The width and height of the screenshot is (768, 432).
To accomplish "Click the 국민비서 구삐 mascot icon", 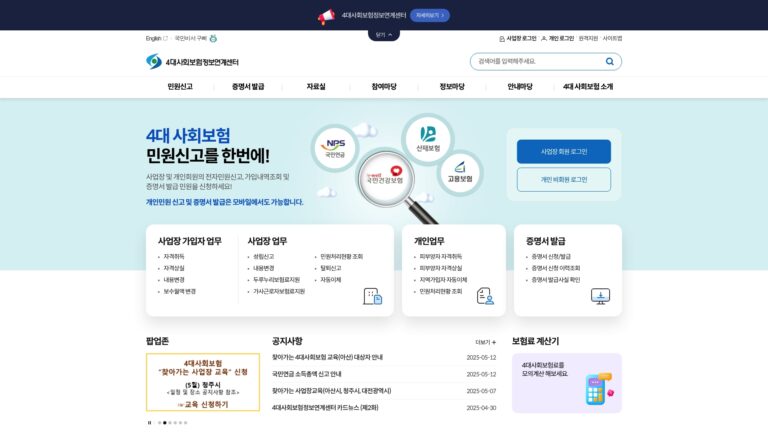I will tap(213, 38).
